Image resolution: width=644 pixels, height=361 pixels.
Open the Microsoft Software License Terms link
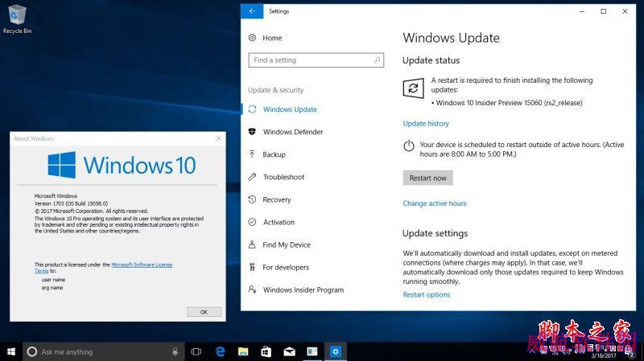pyautogui.click(x=142, y=265)
